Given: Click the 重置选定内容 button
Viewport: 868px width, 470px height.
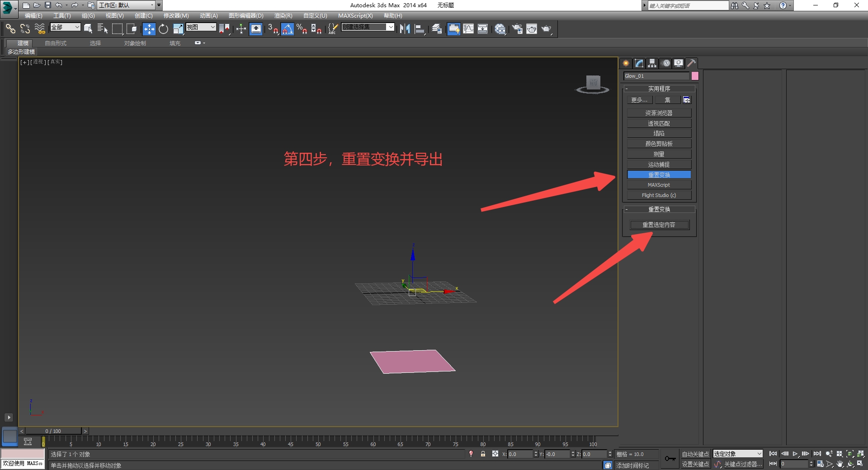Looking at the screenshot, I should pyautogui.click(x=659, y=225).
